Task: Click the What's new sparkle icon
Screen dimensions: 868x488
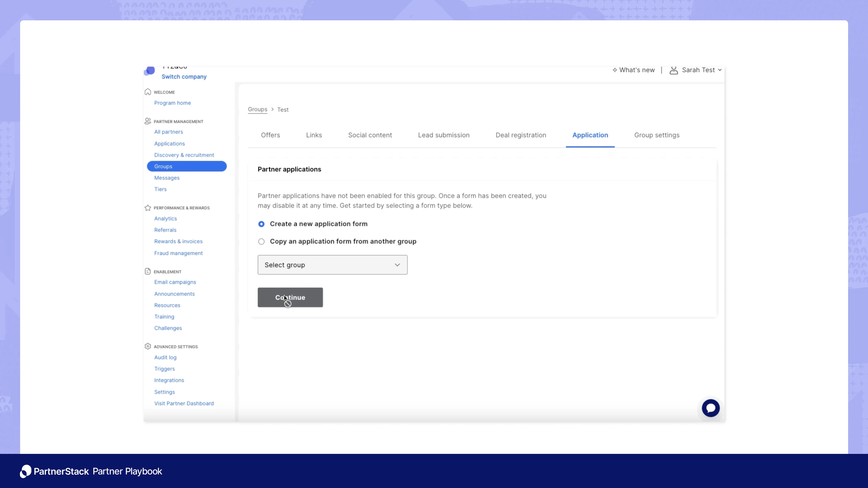Action: pyautogui.click(x=615, y=70)
